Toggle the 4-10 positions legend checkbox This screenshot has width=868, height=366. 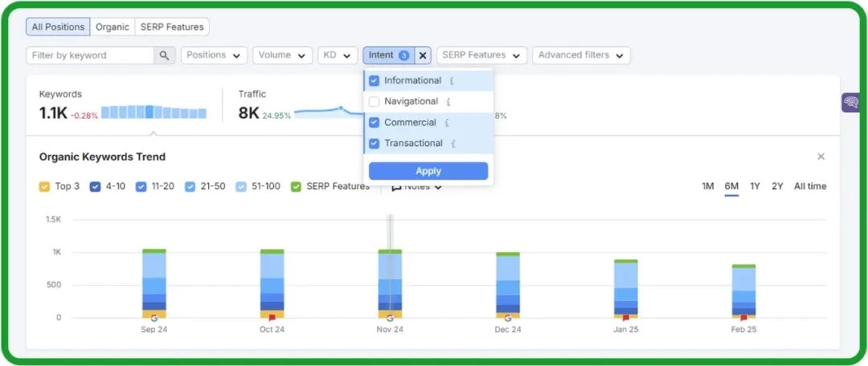(x=95, y=187)
